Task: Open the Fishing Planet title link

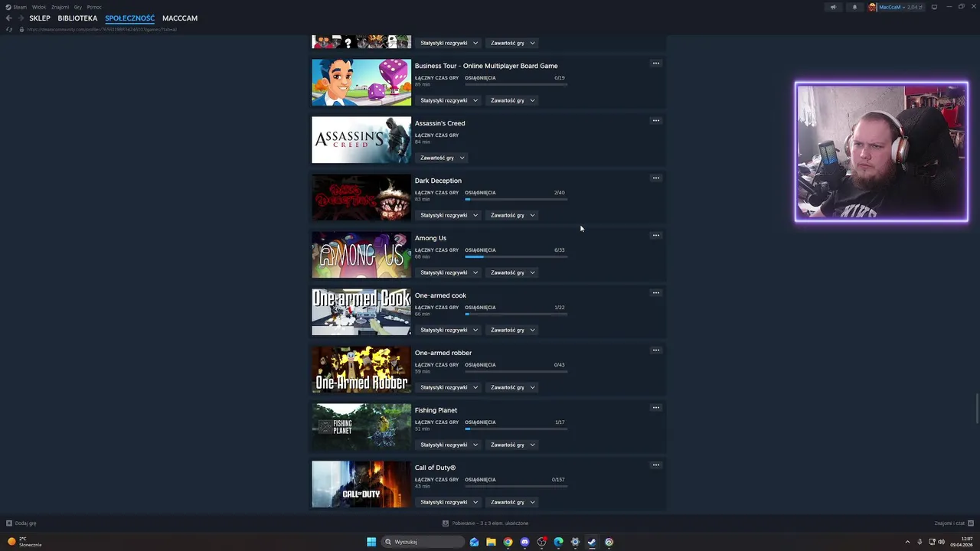Action: (x=436, y=410)
